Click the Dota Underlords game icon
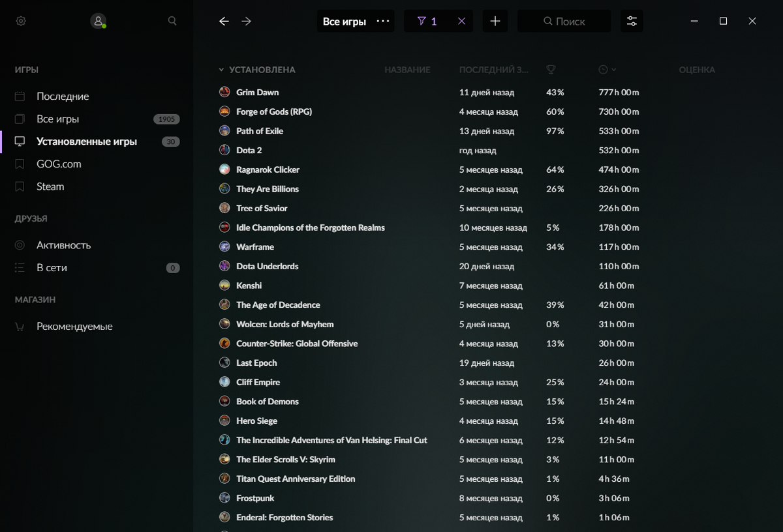 pos(224,266)
